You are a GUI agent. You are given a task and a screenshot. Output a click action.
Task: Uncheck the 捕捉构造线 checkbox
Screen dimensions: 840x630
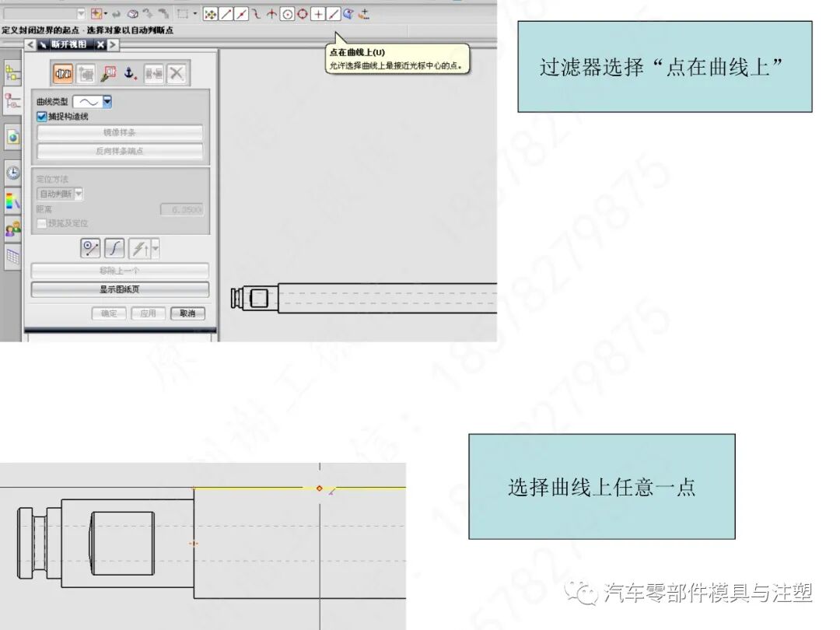click(x=42, y=116)
